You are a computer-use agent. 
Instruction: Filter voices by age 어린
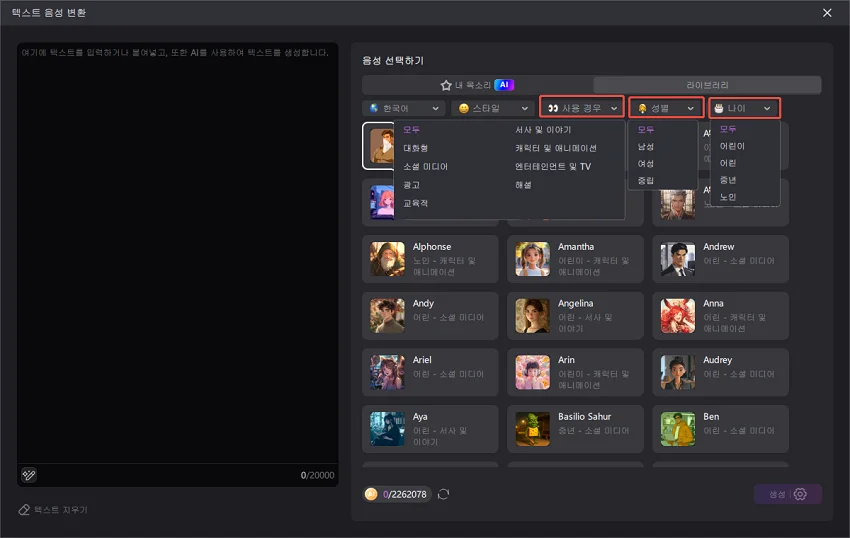(x=728, y=163)
